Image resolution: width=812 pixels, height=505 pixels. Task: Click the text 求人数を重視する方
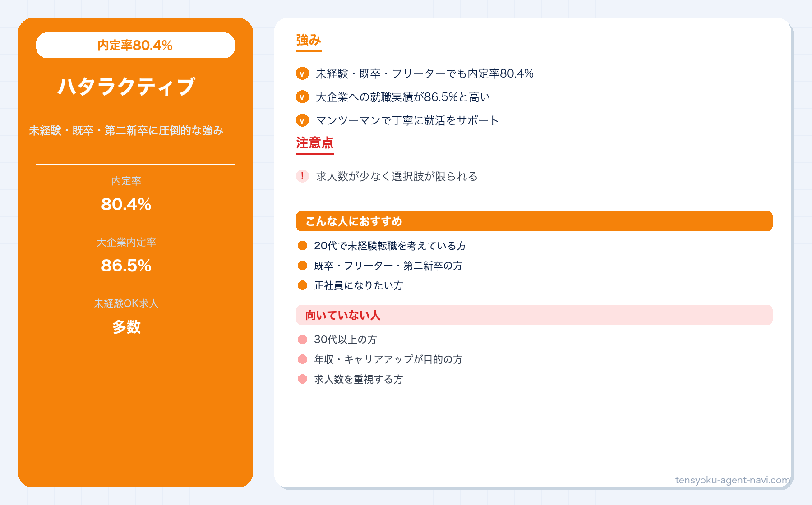coord(359,379)
